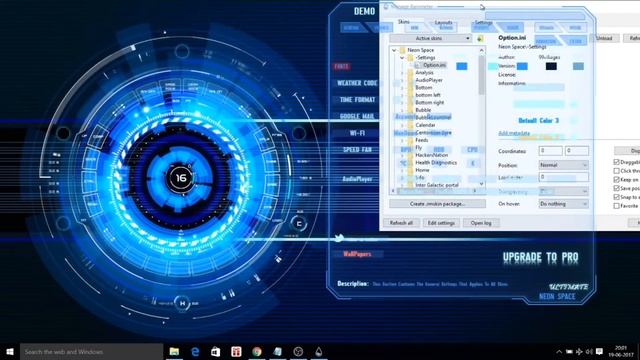This screenshot has height=360, width=640.
Task: Click the taskbar clock showing 20:01
Action: click(621, 351)
